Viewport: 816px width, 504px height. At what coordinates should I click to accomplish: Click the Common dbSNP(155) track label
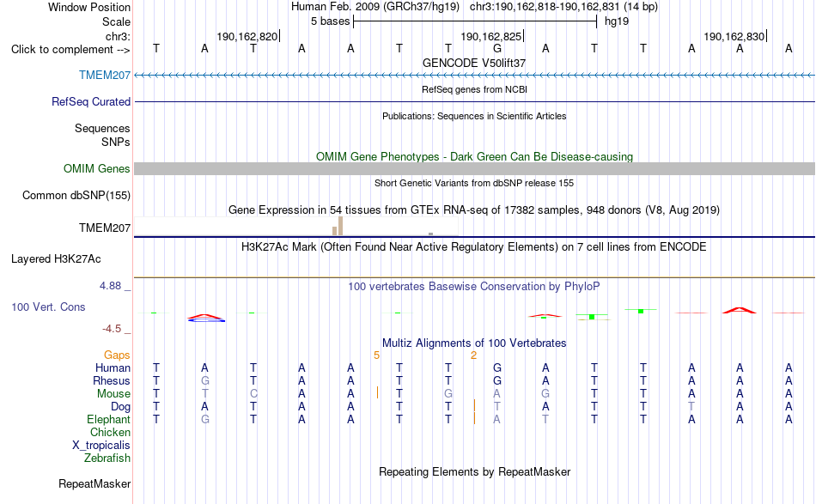coord(76,195)
